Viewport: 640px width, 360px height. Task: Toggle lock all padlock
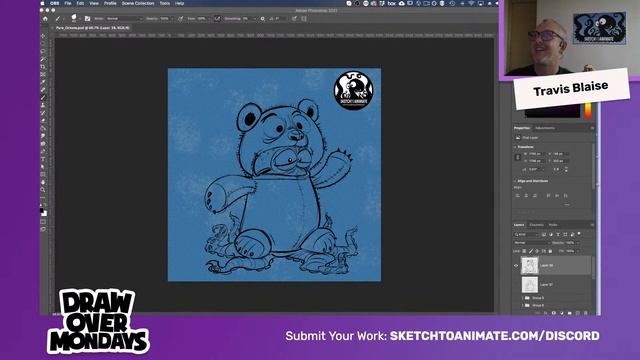[550, 251]
